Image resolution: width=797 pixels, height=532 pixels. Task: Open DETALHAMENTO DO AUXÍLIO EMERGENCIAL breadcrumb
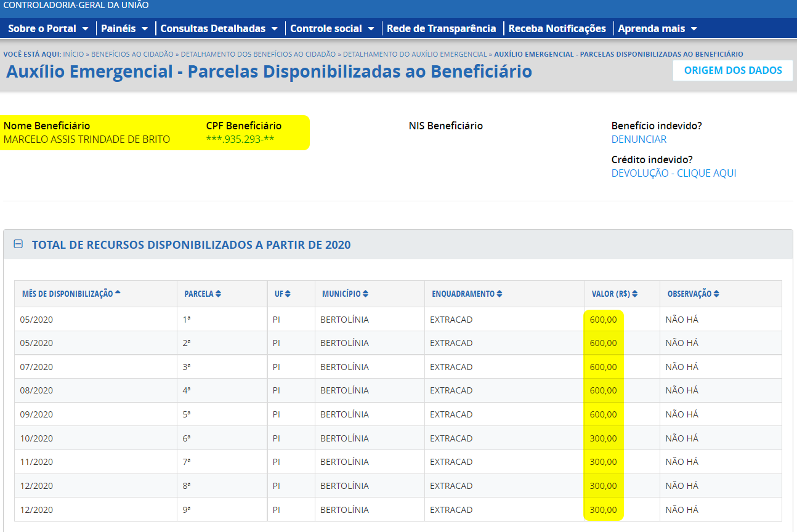tap(415, 54)
